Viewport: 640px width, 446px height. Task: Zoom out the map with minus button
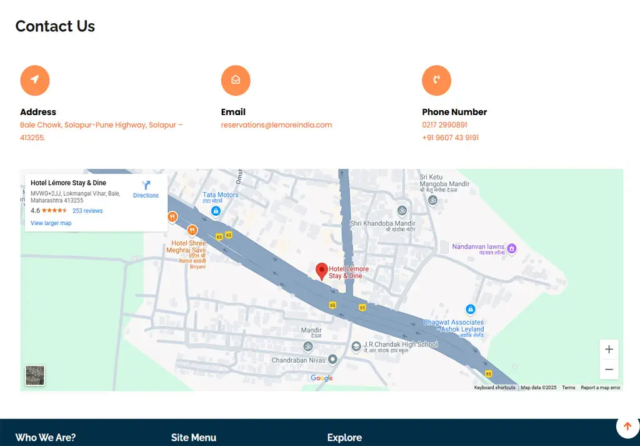point(609,370)
